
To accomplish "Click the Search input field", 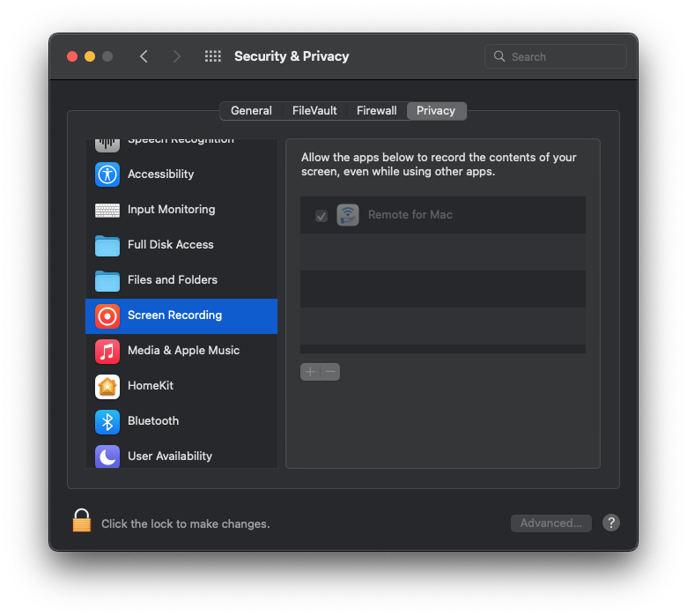I will pyautogui.click(x=564, y=57).
